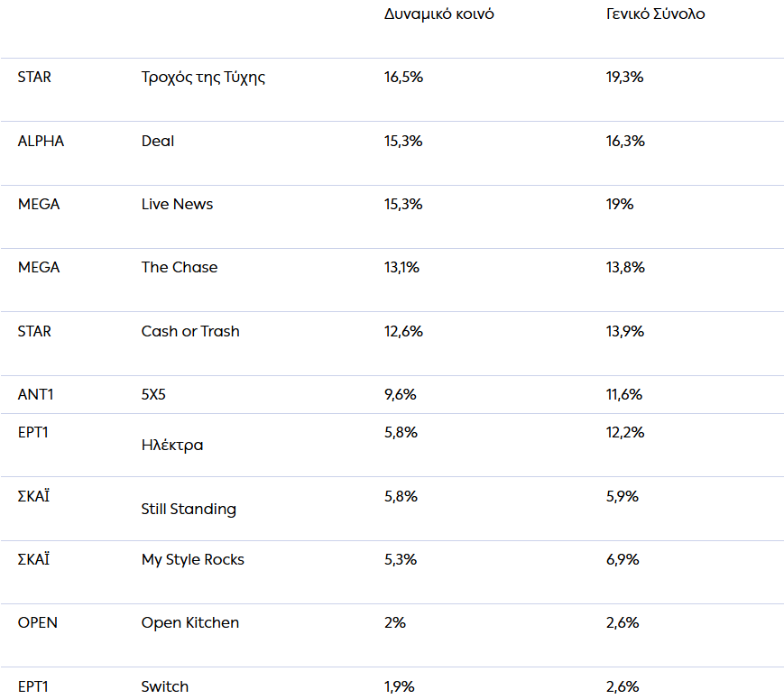Screen dimensions: 784x699
Task: Click 'The Chase' program name
Action: point(180,267)
